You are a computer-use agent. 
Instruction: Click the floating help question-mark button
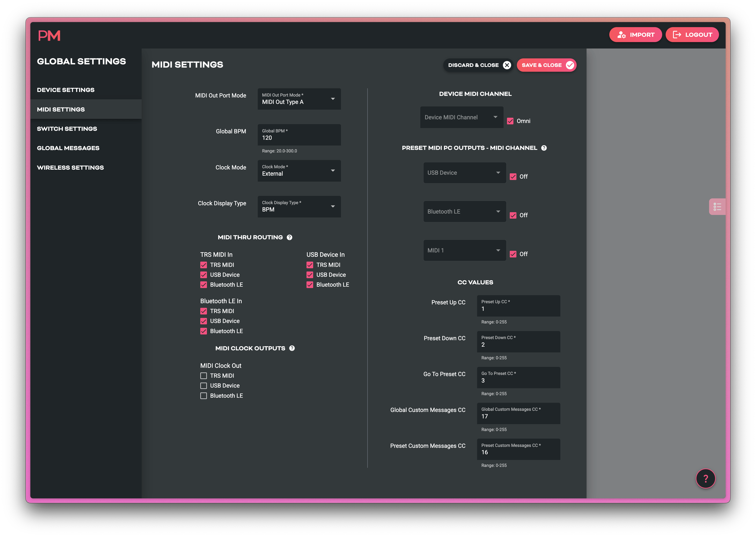706,478
